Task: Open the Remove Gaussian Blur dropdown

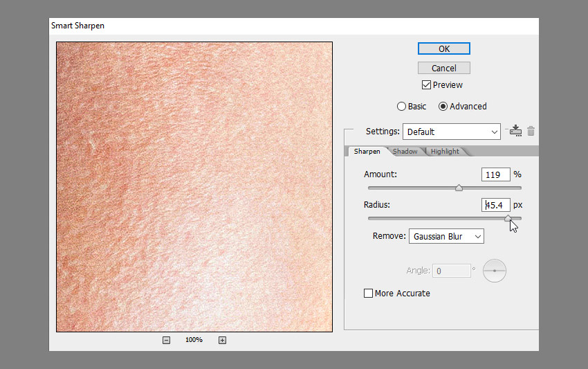Action: click(x=446, y=237)
